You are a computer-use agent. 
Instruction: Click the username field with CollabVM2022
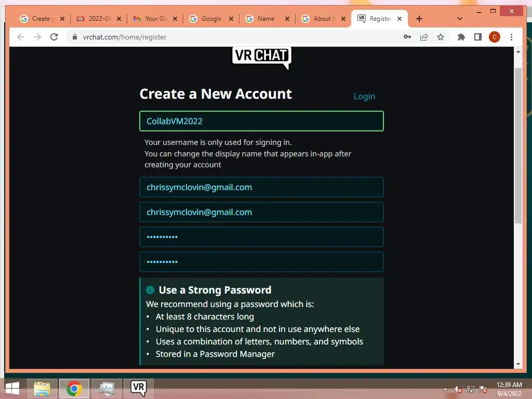coord(261,121)
